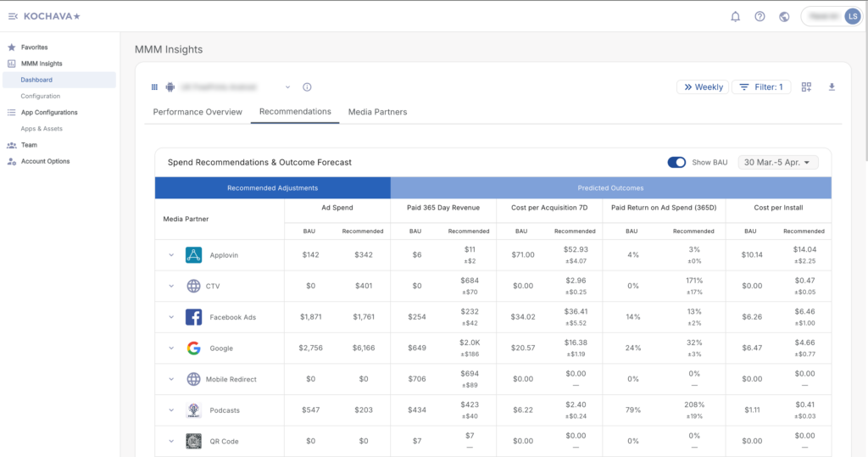
Task: Open Account Options in sidebar
Action: click(x=45, y=161)
